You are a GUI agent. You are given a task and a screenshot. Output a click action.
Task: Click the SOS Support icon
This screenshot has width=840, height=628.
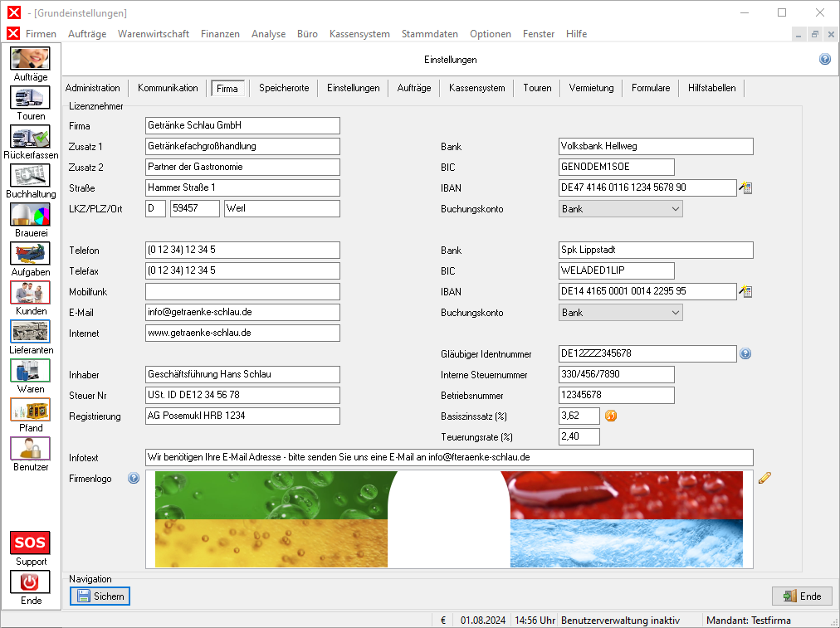pos(30,543)
